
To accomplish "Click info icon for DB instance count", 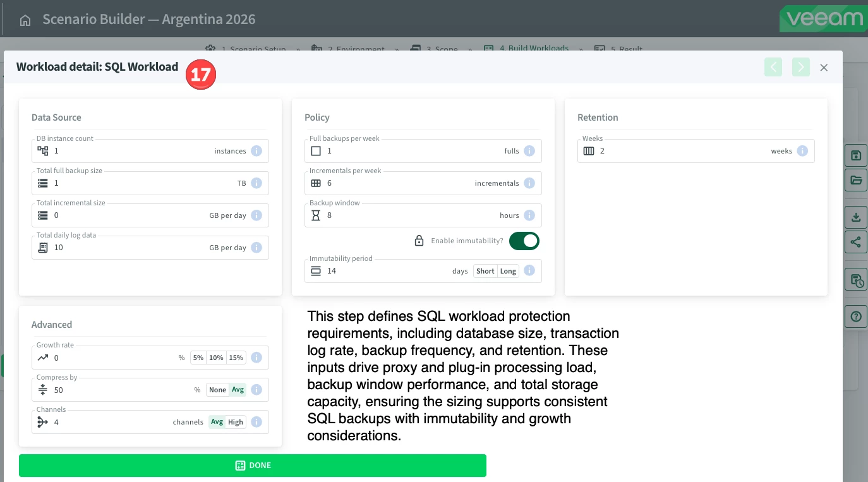I will point(256,151).
